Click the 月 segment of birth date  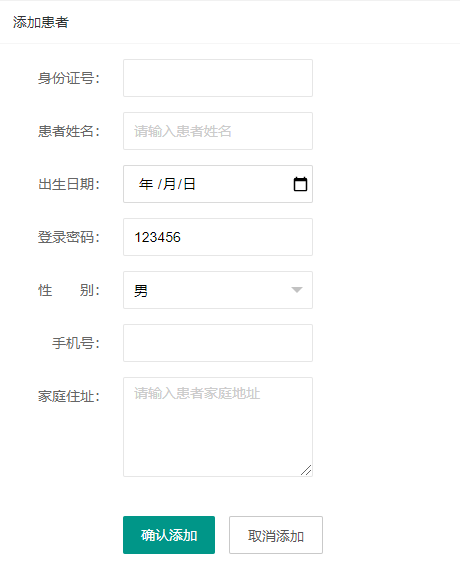tap(169, 184)
